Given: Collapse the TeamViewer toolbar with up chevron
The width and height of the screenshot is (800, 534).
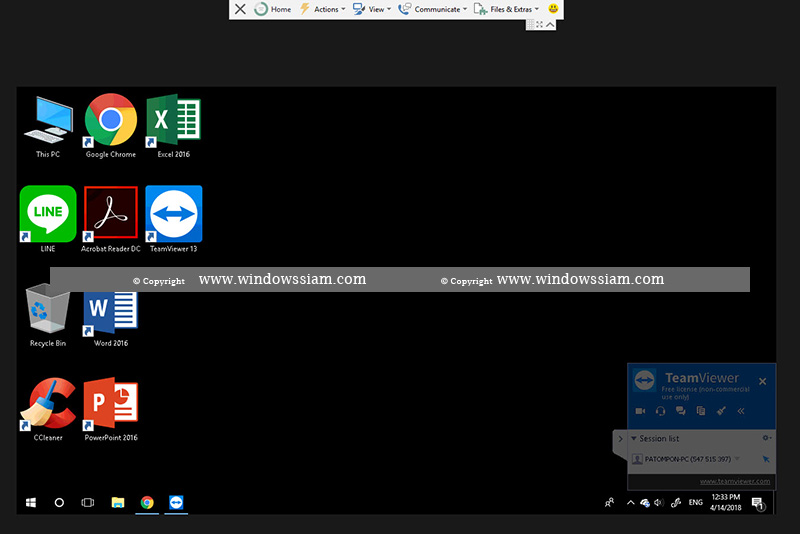Looking at the screenshot, I should (550, 24).
